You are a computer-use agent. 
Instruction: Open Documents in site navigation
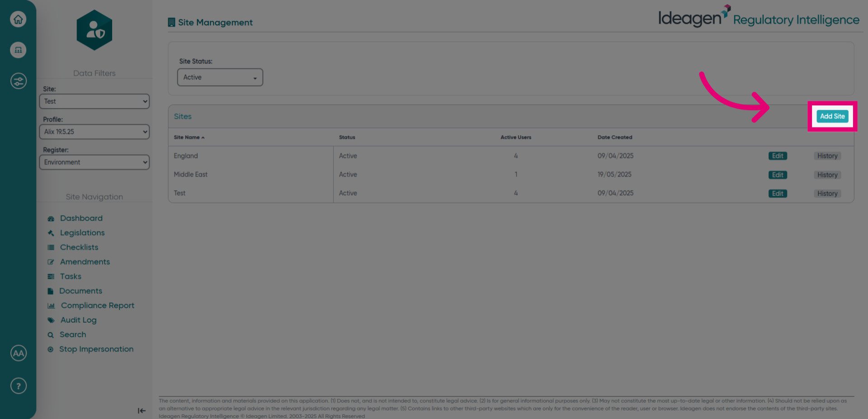(80, 291)
